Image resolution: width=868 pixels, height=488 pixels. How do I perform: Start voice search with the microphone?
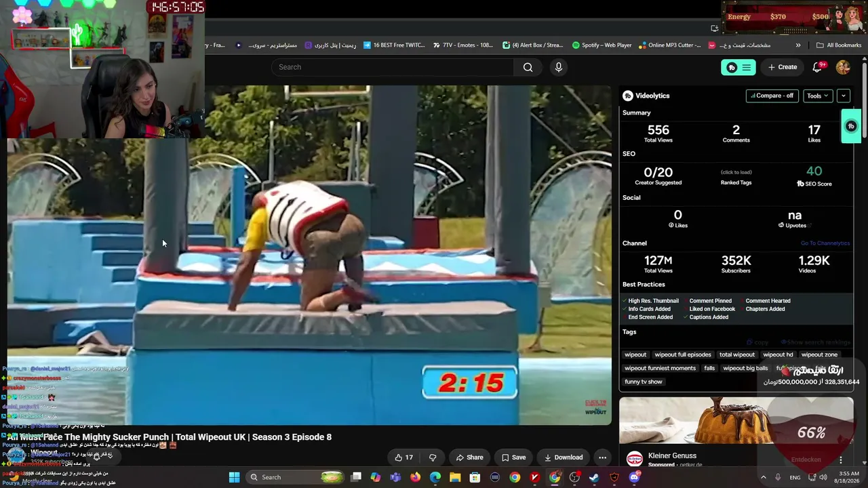558,67
